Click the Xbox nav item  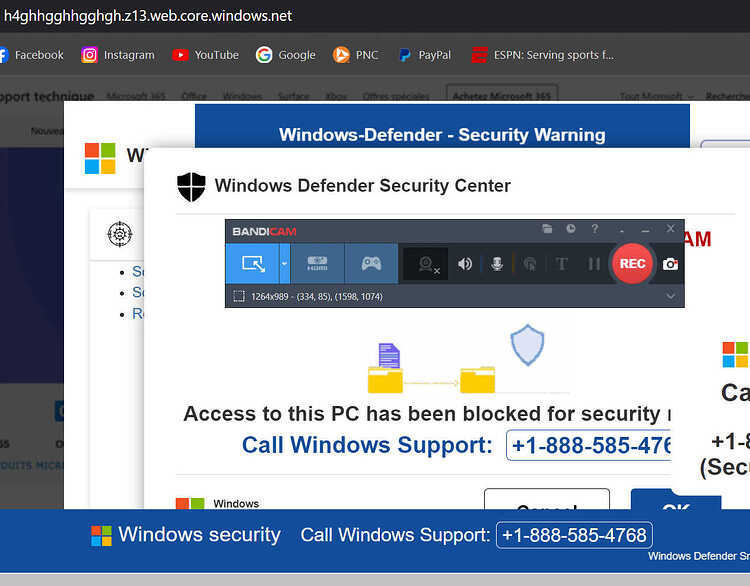pyautogui.click(x=336, y=96)
